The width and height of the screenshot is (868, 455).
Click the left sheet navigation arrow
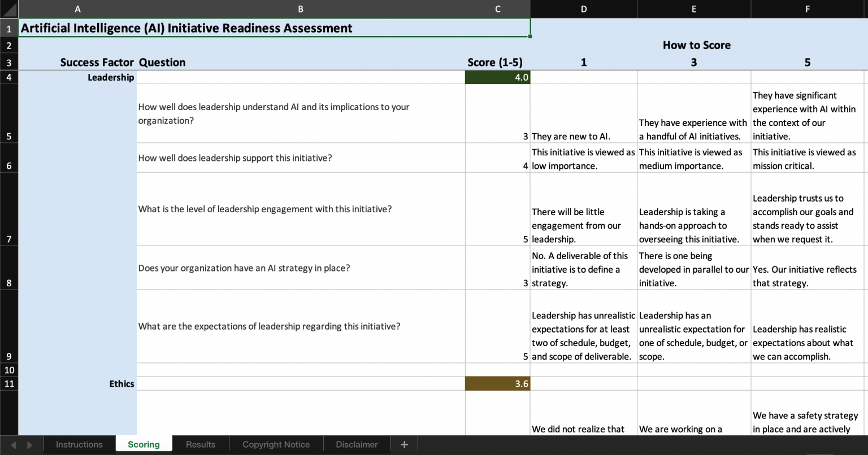tap(14, 444)
